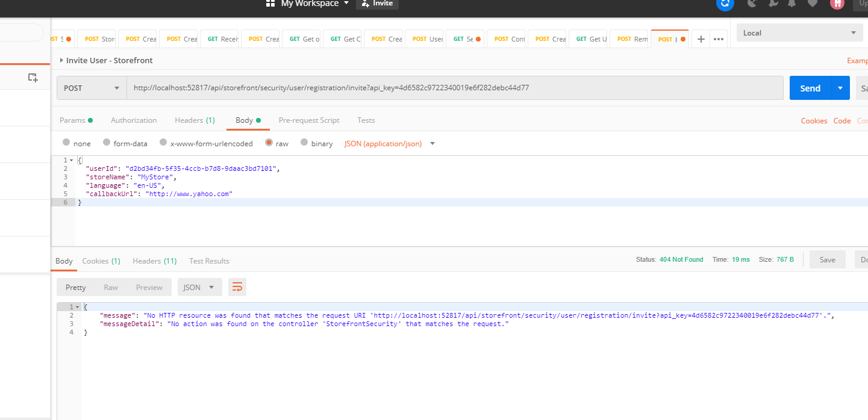Open the POST Cont request tab
Image resolution: width=868 pixels, height=420 pixels.
point(506,39)
